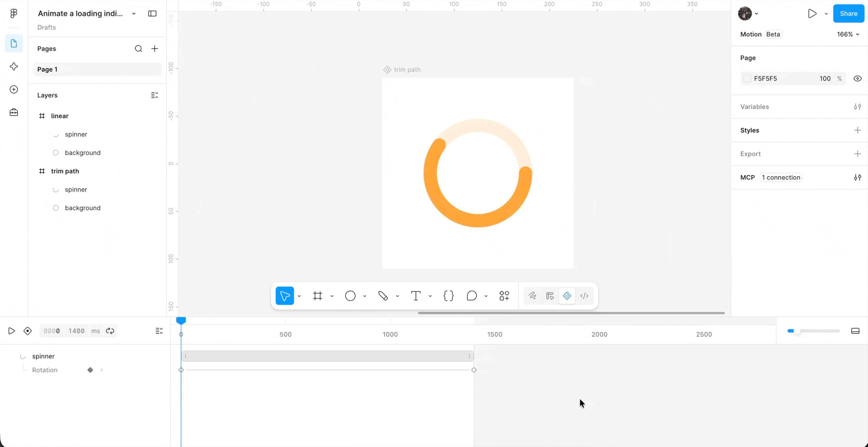
Task: Select the Pen tool
Action: tap(383, 296)
